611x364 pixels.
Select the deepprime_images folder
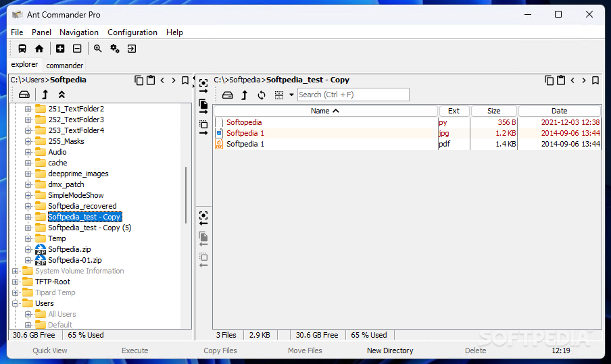coord(78,174)
